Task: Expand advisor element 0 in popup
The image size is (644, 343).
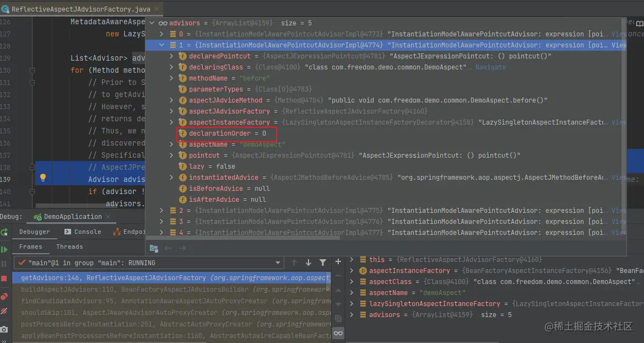Action: click(x=161, y=34)
